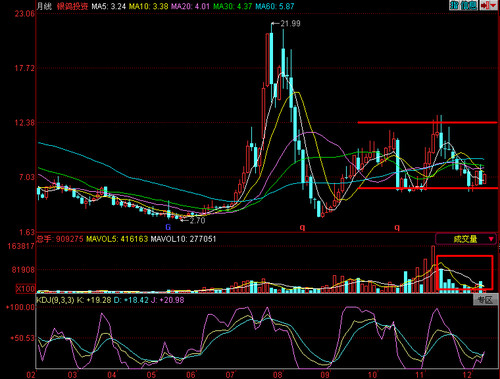The width and height of the screenshot is (500, 379).
Task: Click the J: +20.98 value
Action: click(x=167, y=300)
